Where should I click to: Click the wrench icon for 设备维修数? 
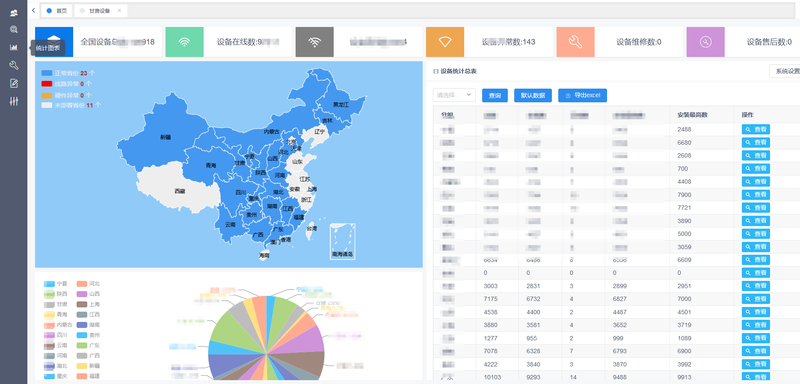[575, 42]
